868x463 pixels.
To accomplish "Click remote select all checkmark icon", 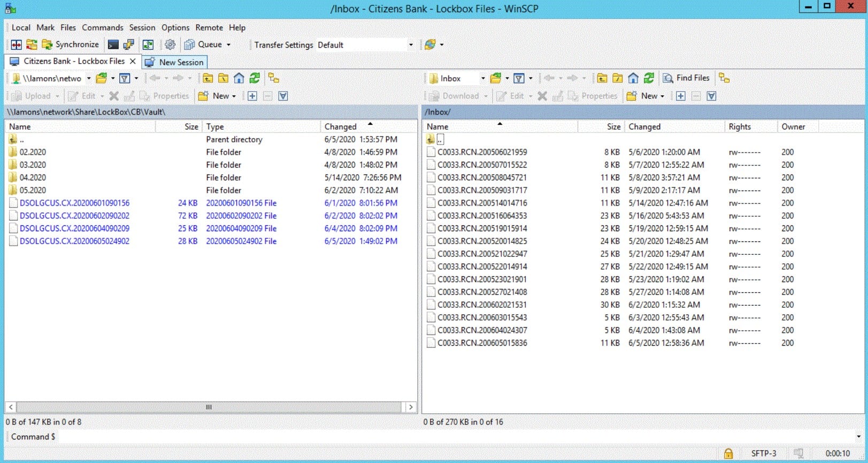I will (x=711, y=96).
